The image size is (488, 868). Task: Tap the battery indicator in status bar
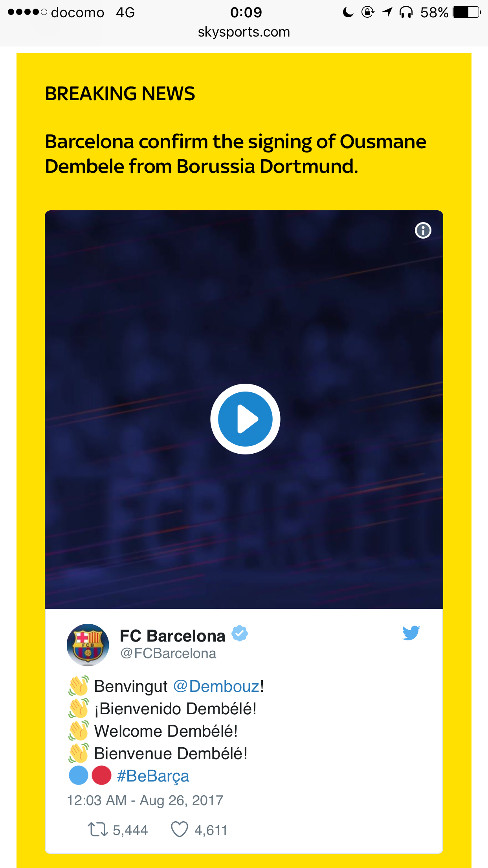(467, 12)
